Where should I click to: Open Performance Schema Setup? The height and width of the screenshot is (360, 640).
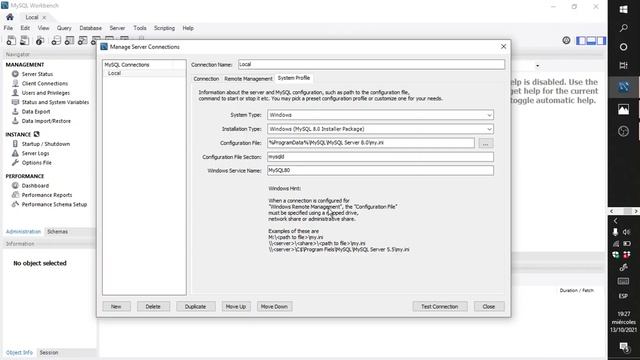point(54,204)
